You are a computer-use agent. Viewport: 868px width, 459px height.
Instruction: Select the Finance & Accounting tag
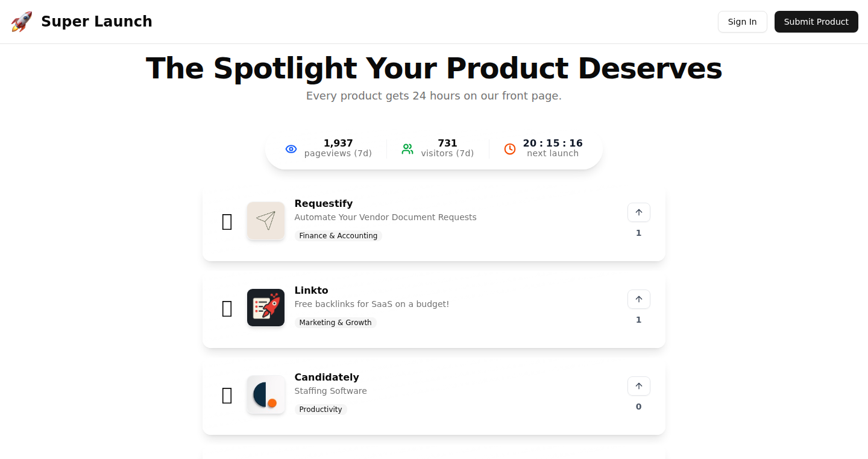338,236
